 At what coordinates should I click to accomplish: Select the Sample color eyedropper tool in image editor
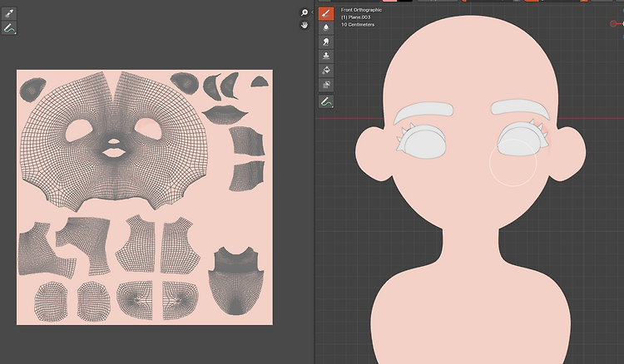point(9,13)
